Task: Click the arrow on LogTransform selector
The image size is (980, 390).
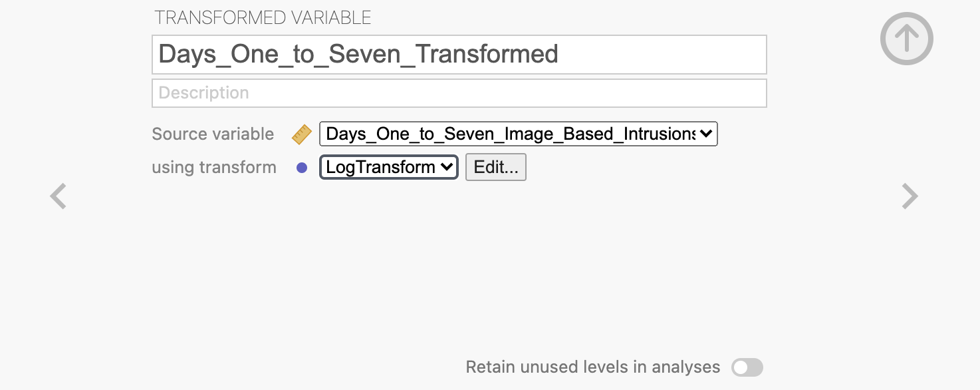Action: (x=447, y=167)
